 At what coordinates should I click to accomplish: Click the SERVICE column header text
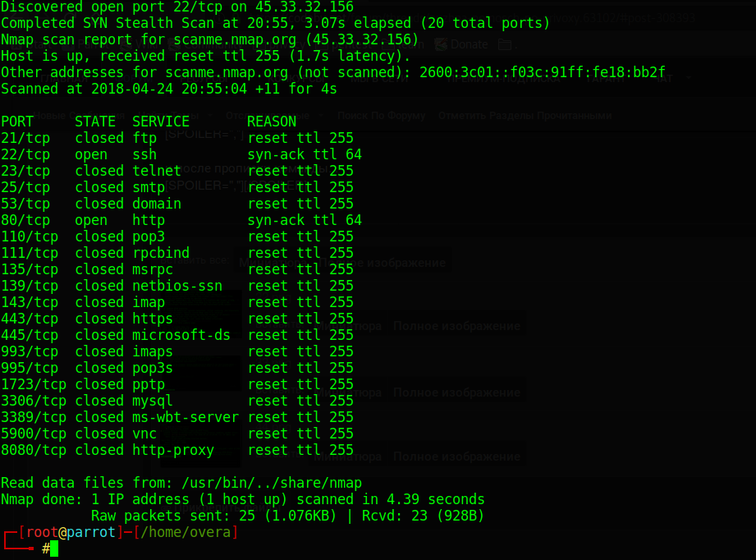(x=161, y=122)
